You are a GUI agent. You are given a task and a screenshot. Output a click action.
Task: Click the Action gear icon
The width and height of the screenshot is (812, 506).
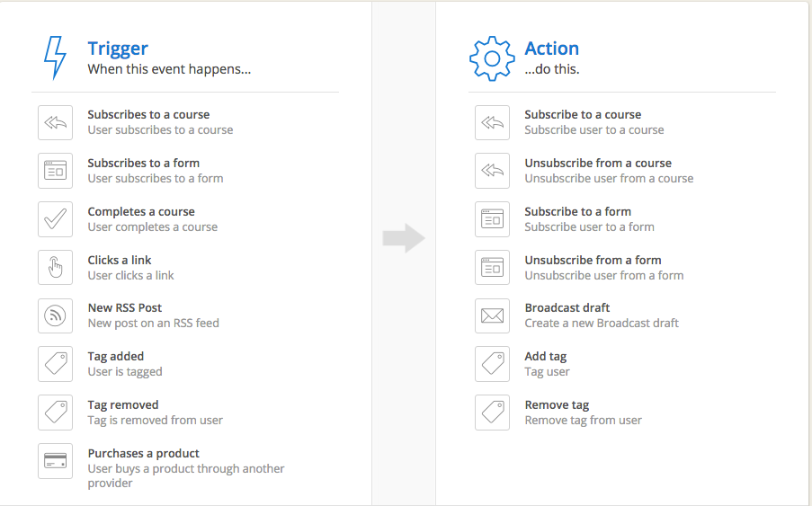point(492,58)
